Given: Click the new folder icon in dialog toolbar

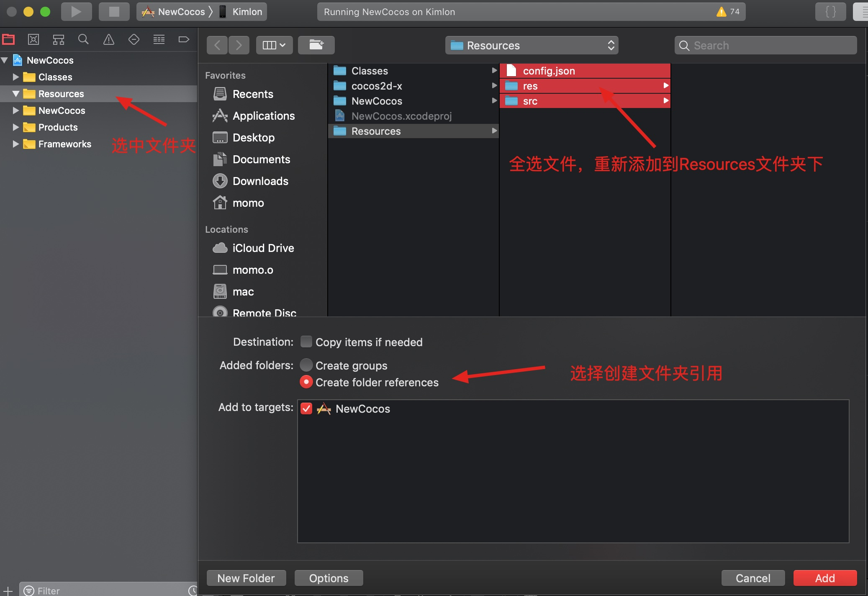Looking at the screenshot, I should point(316,45).
